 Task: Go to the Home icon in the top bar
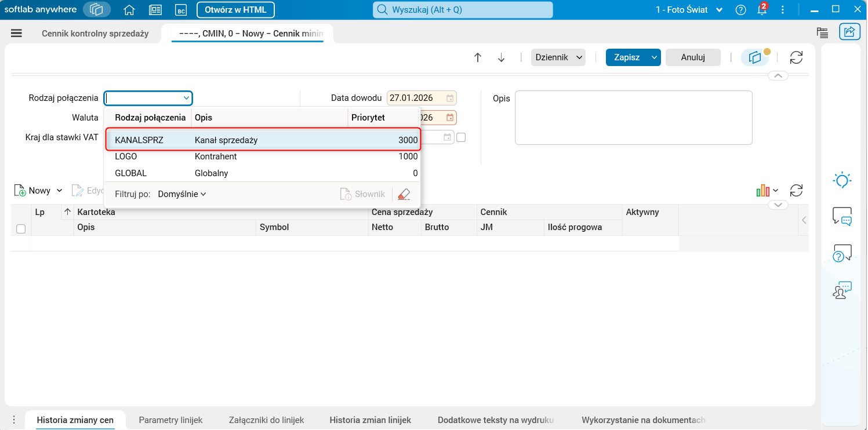click(x=129, y=10)
